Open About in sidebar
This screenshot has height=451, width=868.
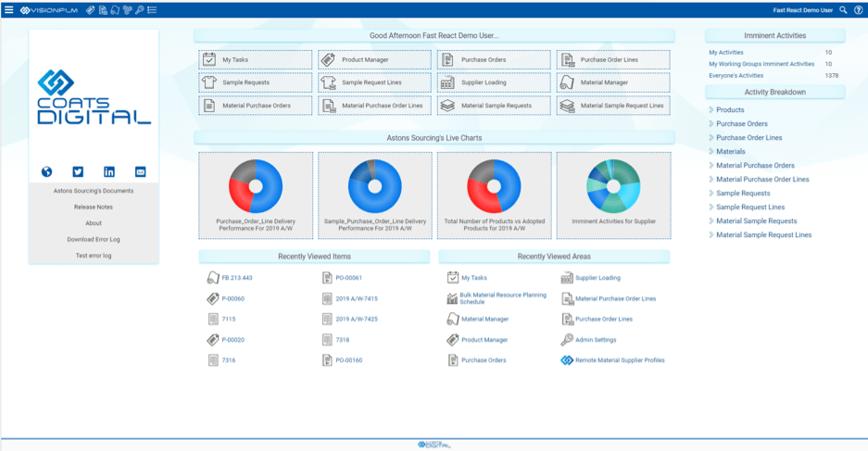pos(94,223)
